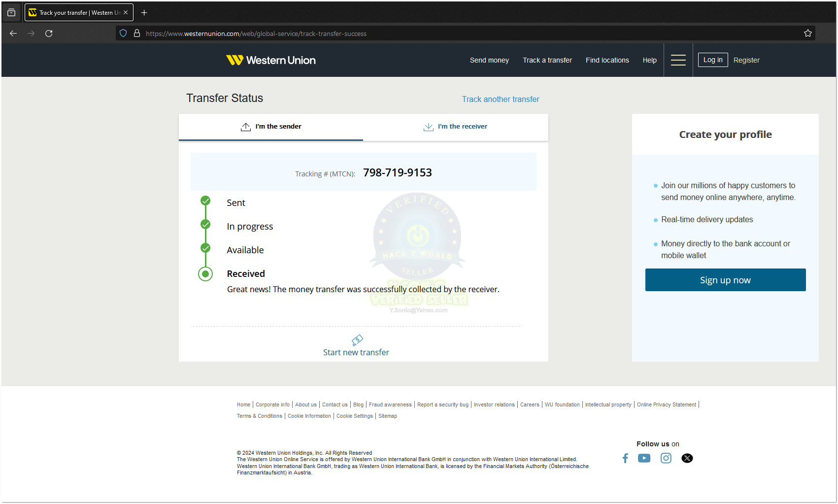Open Help in the navigation
Screen dimensions: 838x504
(x=650, y=60)
